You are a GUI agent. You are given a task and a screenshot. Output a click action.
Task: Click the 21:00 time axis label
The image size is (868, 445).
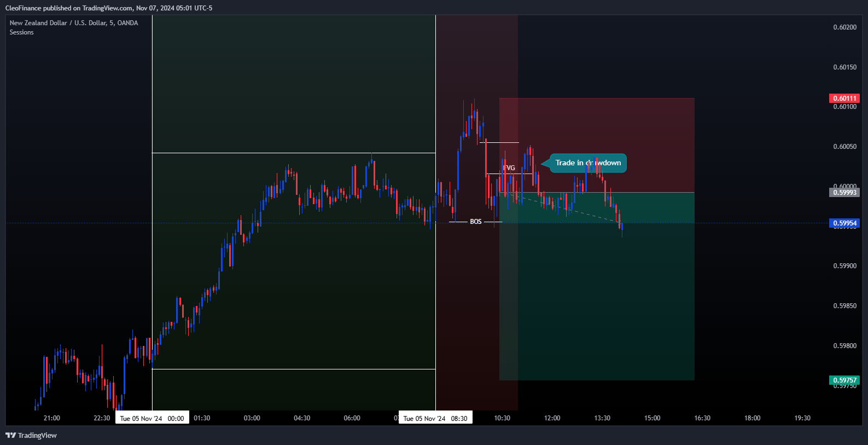(52, 418)
